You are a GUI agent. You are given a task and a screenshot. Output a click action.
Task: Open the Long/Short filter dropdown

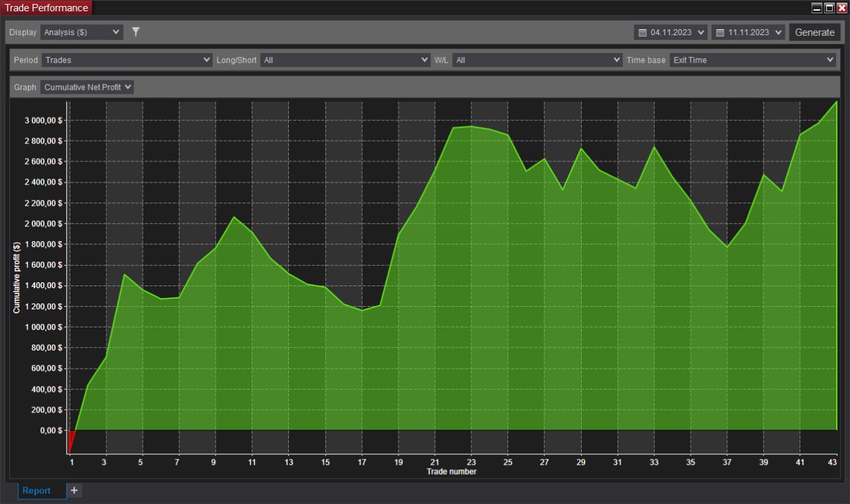coord(345,60)
